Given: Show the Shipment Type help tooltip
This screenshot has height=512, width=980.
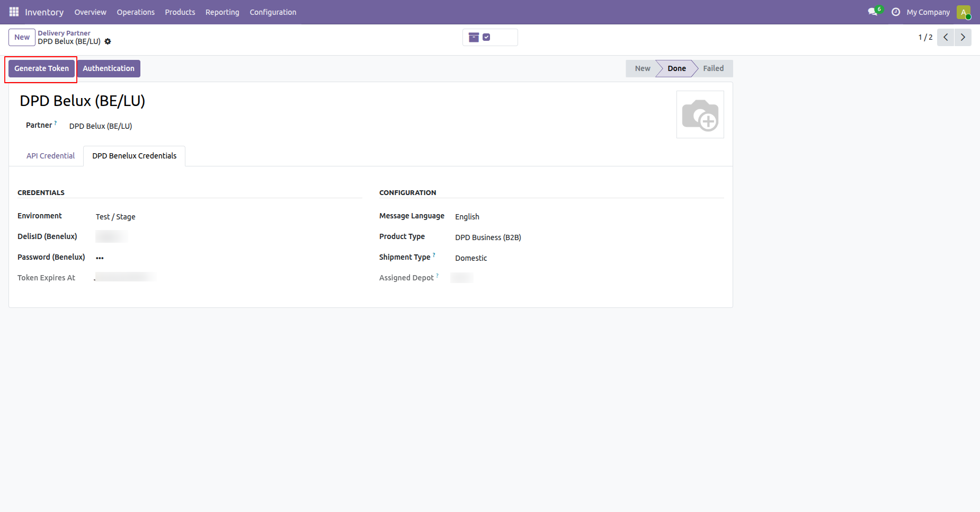Looking at the screenshot, I should point(434,255).
